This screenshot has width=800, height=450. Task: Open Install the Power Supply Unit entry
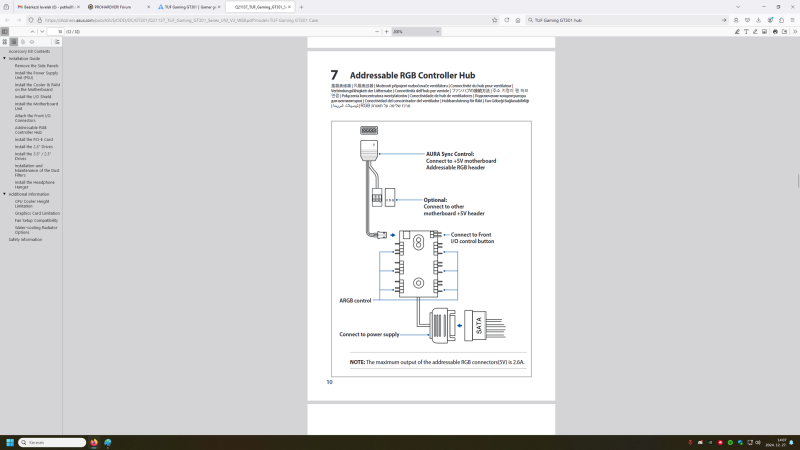click(36, 76)
